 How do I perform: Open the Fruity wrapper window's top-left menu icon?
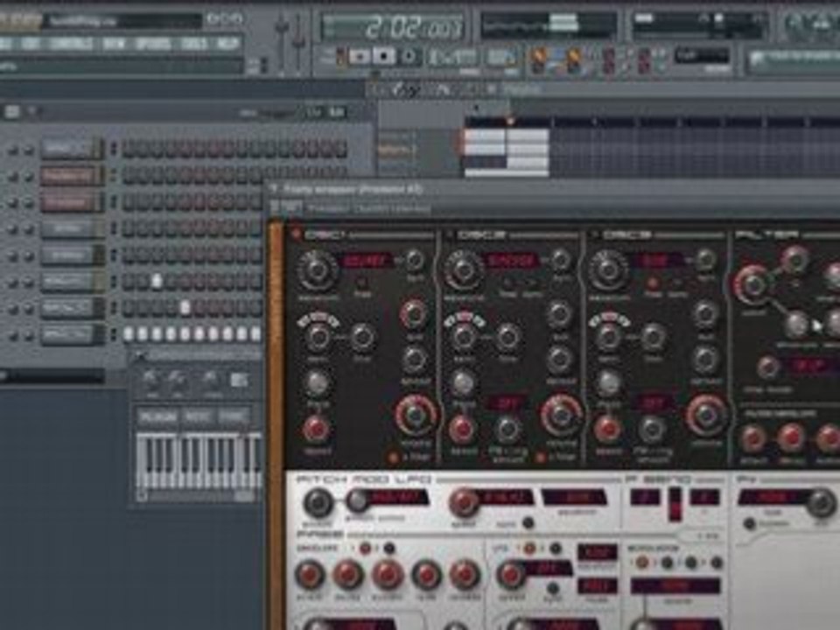click(x=274, y=189)
